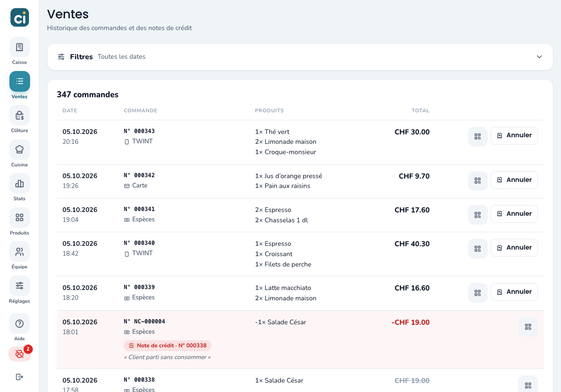Show QR code for order 000342

click(x=478, y=180)
